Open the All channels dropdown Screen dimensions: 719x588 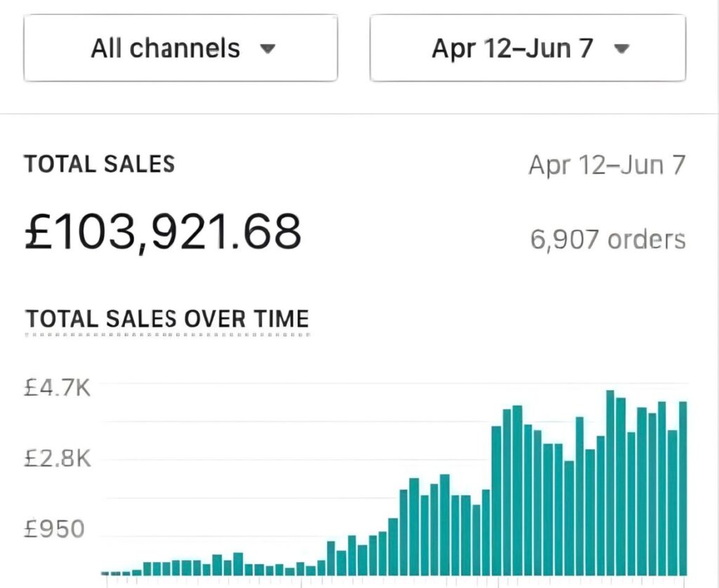pyautogui.click(x=180, y=48)
